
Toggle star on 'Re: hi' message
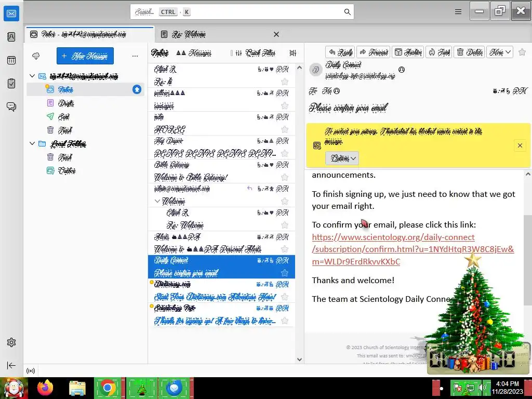285,82
